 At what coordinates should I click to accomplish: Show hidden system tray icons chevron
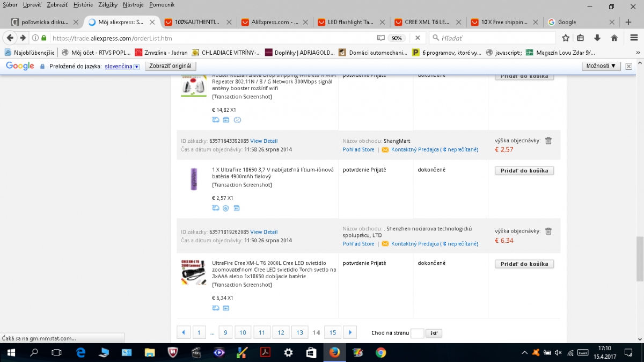pos(524,353)
